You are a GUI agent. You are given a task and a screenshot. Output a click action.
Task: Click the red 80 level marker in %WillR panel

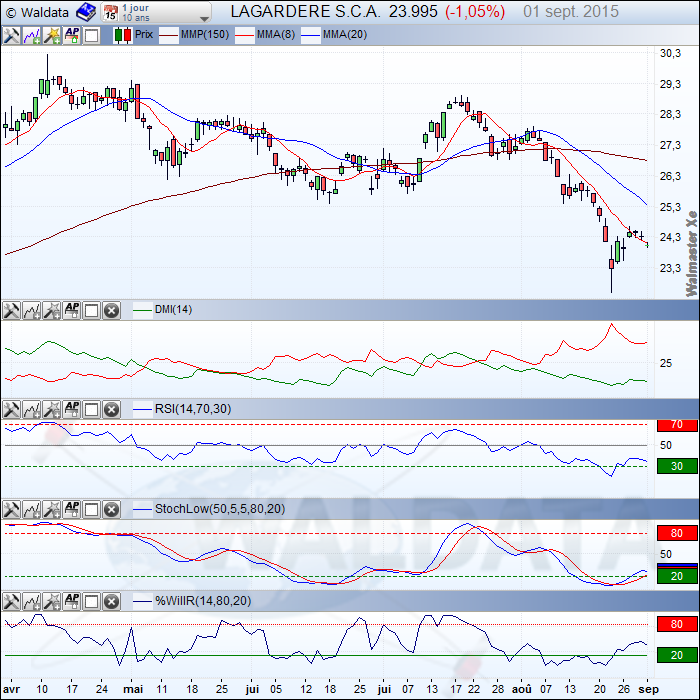point(677,624)
